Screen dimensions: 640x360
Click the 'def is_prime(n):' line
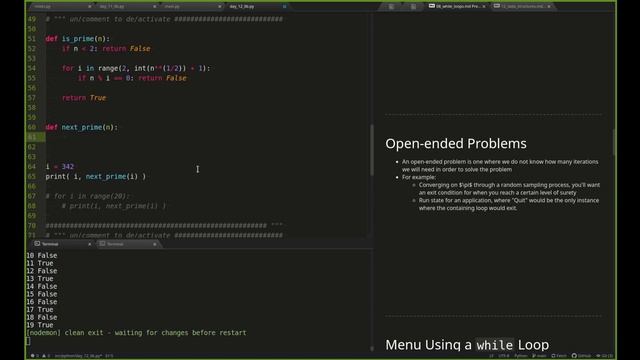pos(78,39)
